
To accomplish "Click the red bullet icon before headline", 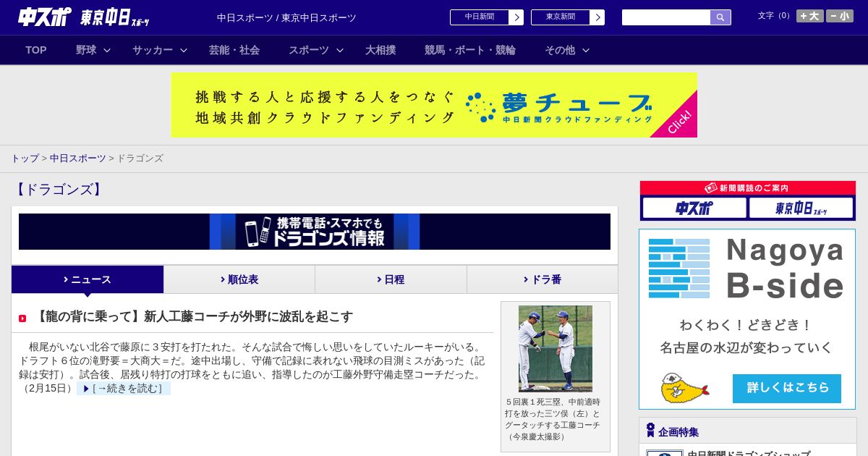I will click(22, 318).
